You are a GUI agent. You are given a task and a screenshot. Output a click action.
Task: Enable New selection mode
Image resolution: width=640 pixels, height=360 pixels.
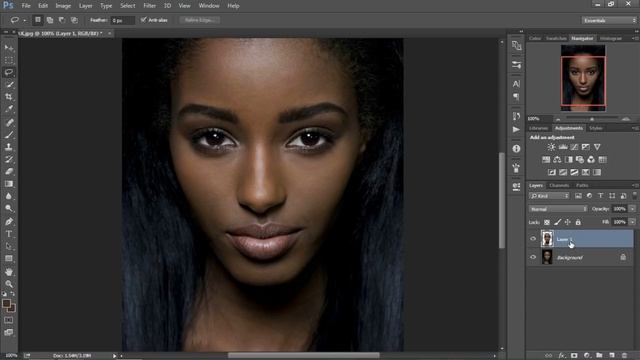pos(38,20)
